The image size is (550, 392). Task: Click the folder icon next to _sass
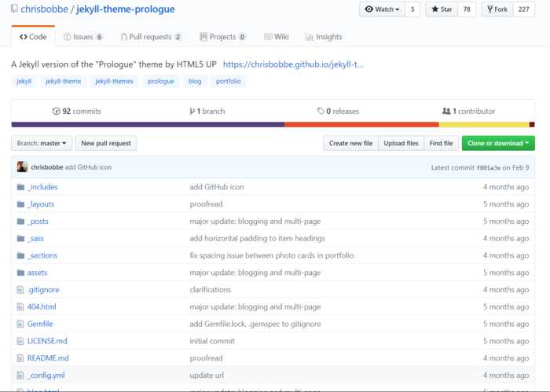(20, 239)
